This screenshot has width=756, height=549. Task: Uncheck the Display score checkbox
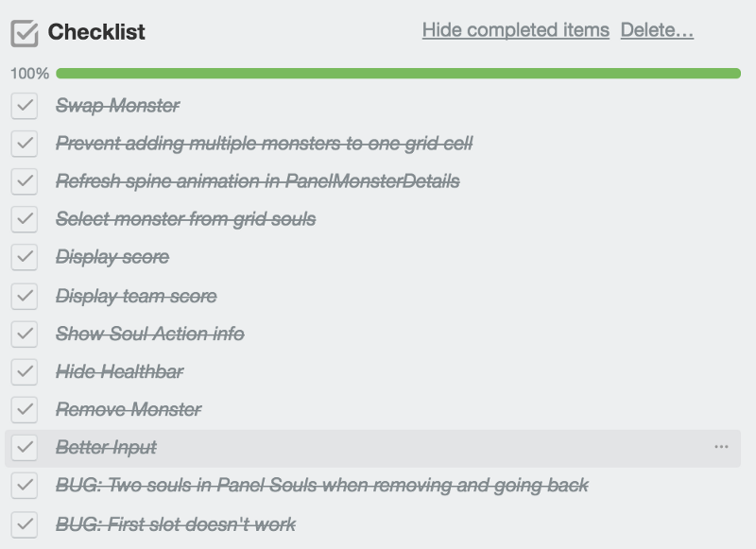point(25,257)
